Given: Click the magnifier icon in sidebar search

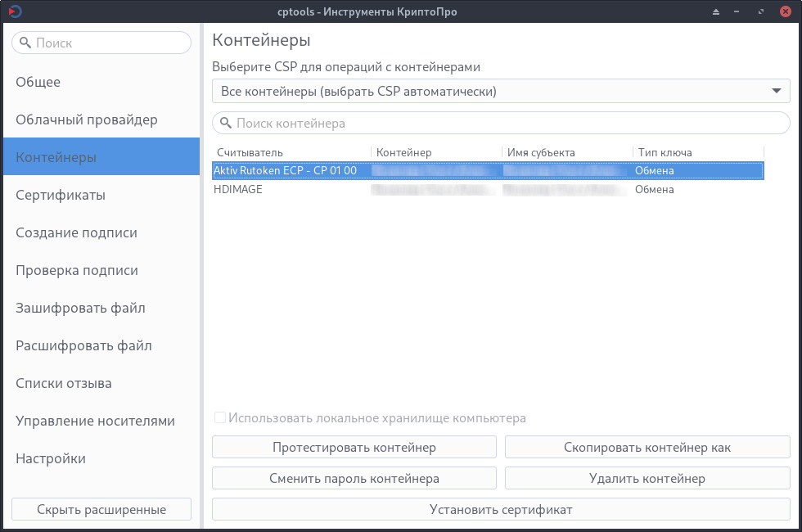Looking at the screenshot, I should [x=25, y=43].
